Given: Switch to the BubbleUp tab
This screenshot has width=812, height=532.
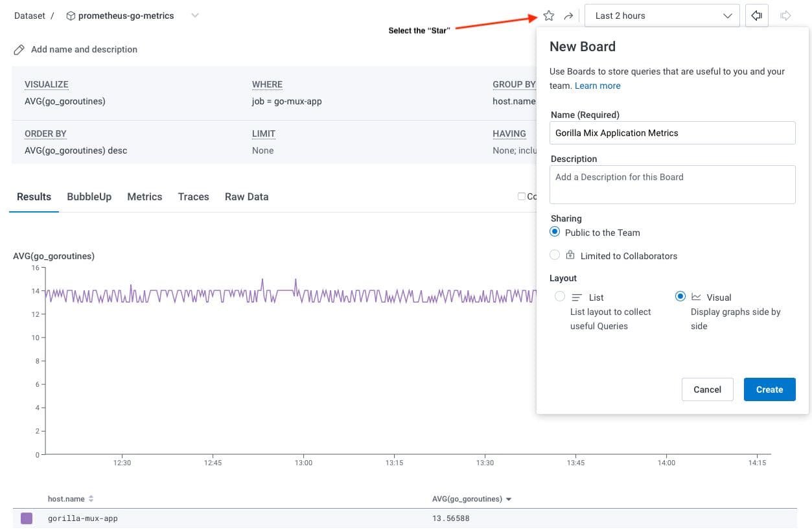Looking at the screenshot, I should (x=89, y=196).
